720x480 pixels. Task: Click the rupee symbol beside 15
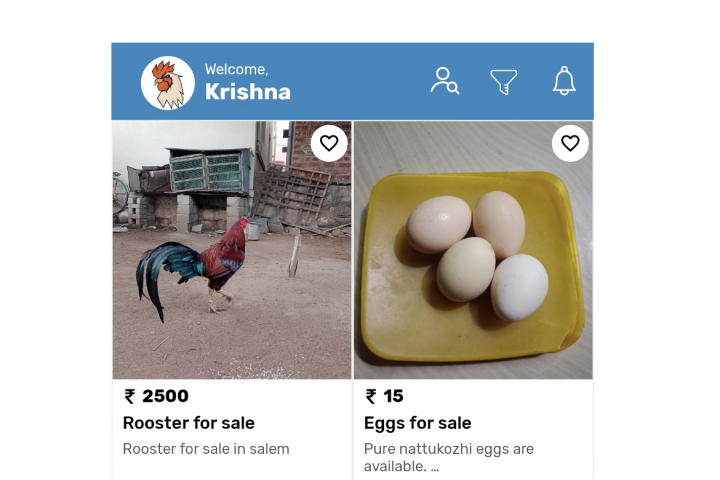coord(371,397)
